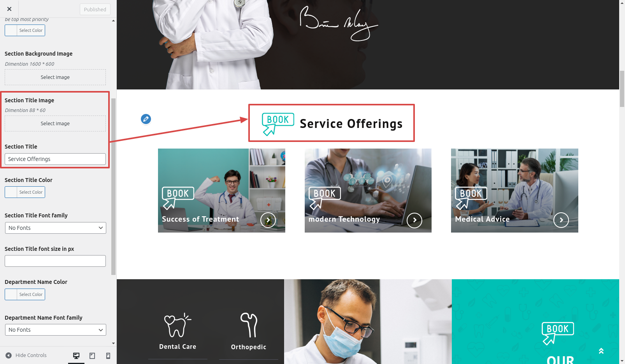Click arrow icon on Success of Treatment card

(x=268, y=220)
